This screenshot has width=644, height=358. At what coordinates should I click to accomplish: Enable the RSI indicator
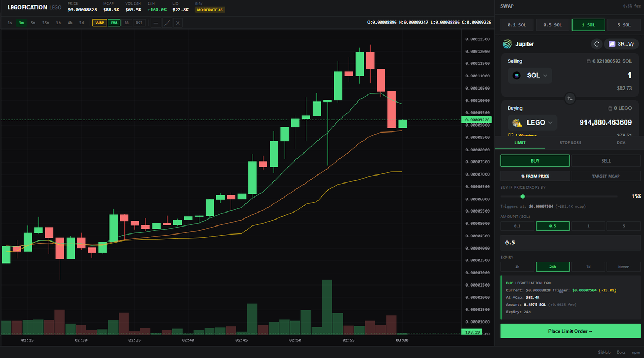point(139,23)
